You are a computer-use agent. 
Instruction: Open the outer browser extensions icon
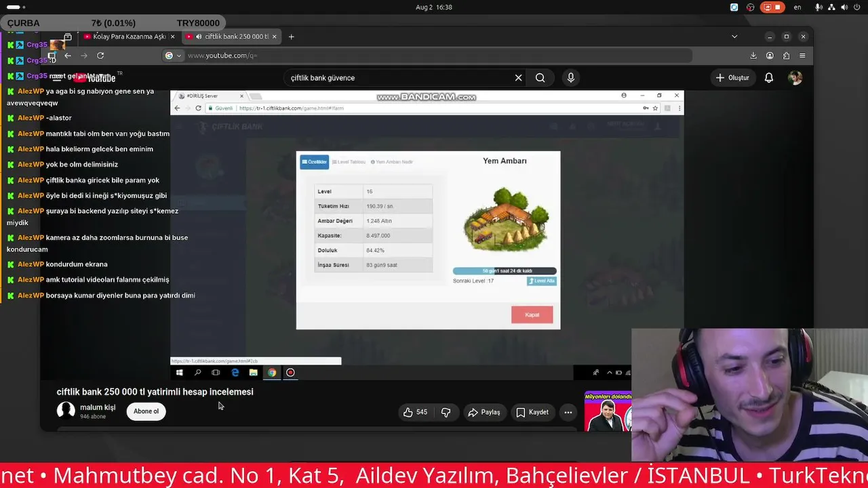(786, 56)
